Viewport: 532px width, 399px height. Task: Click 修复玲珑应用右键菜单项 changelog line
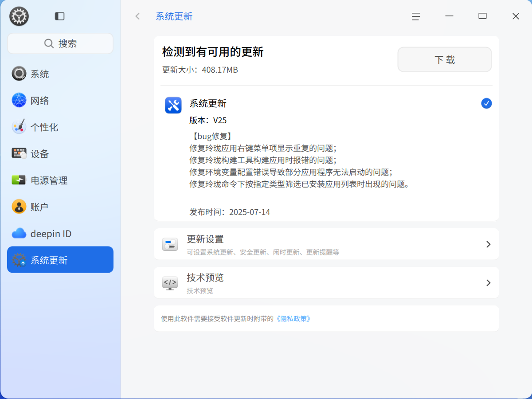263,148
